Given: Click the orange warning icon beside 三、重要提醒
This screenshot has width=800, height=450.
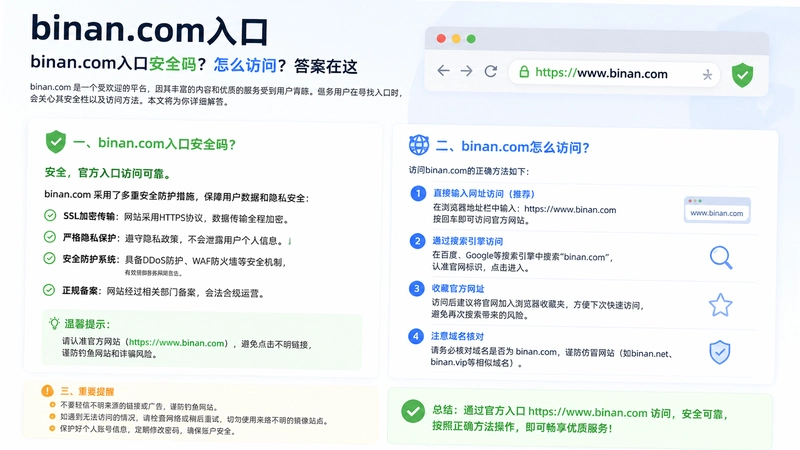Looking at the screenshot, I should (47, 391).
